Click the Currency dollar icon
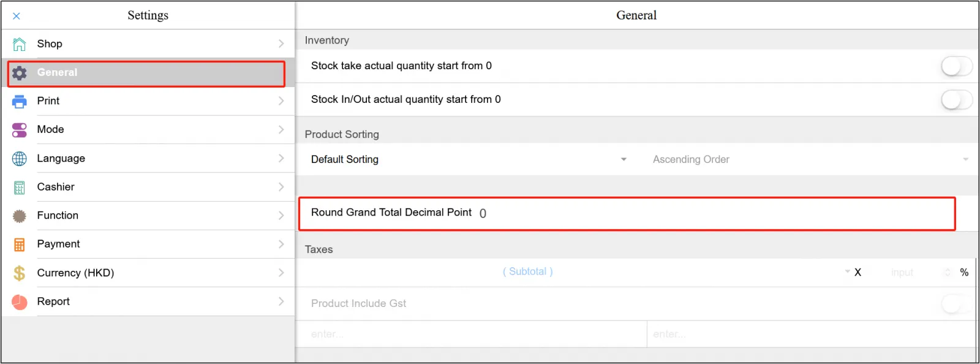The height and width of the screenshot is (364, 980). click(x=19, y=273)
